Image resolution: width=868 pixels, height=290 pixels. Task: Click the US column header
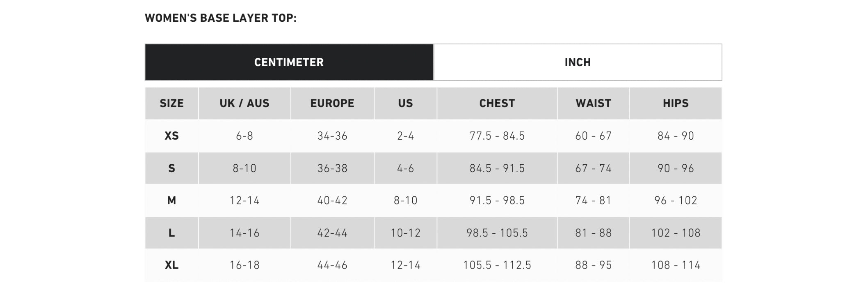tap(405, 103)
